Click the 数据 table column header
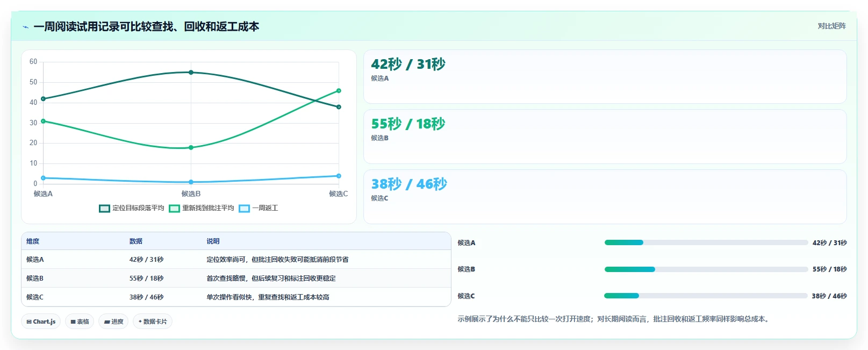 pyautogui.click(x=136, y=241)
